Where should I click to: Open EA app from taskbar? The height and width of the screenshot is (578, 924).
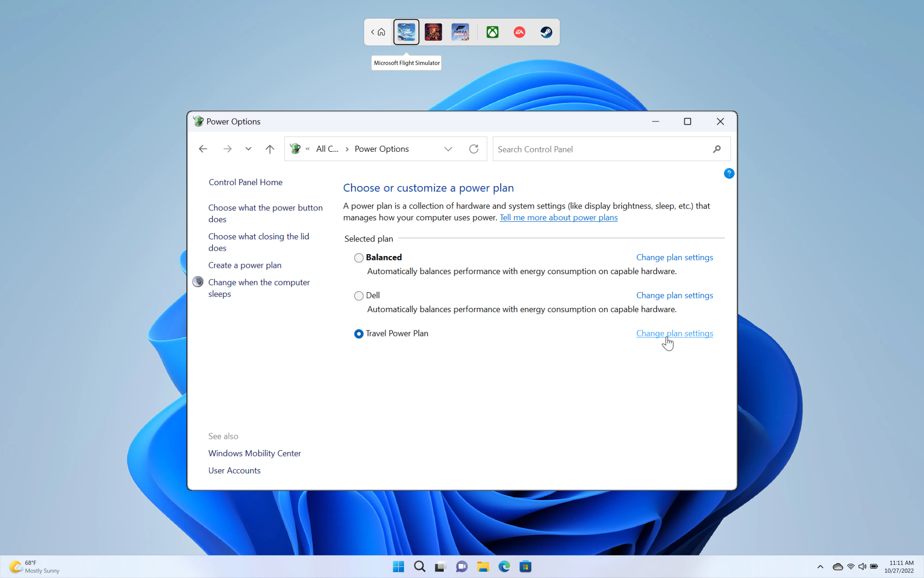click(x=519, y=31)
